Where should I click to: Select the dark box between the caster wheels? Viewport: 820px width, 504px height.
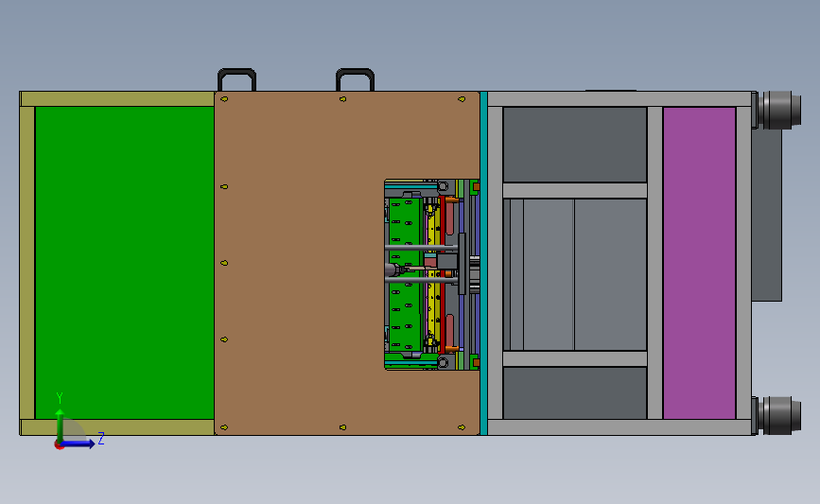[767, 215]
